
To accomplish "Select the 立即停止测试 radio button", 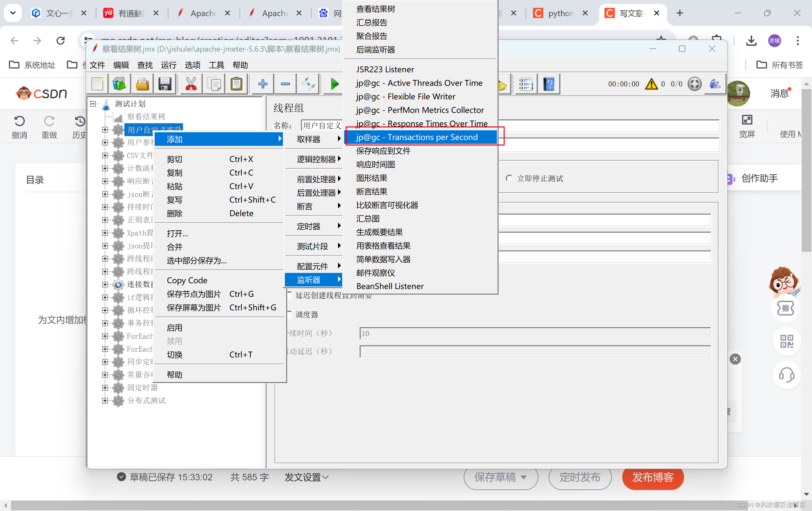I will pyautogui.click(x=509, y=178).
